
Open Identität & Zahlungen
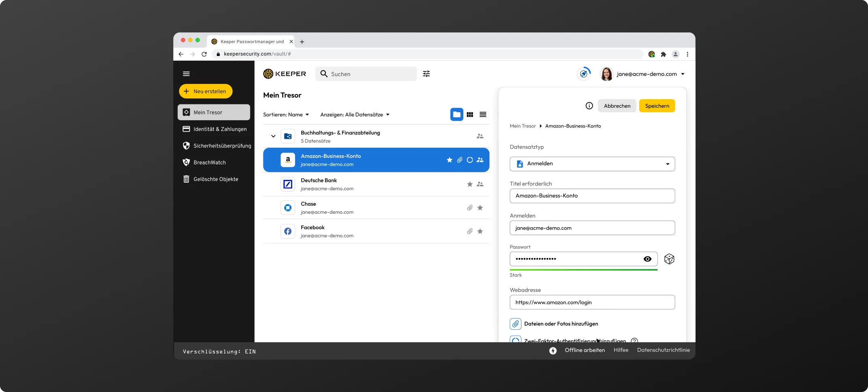[214, 129]
